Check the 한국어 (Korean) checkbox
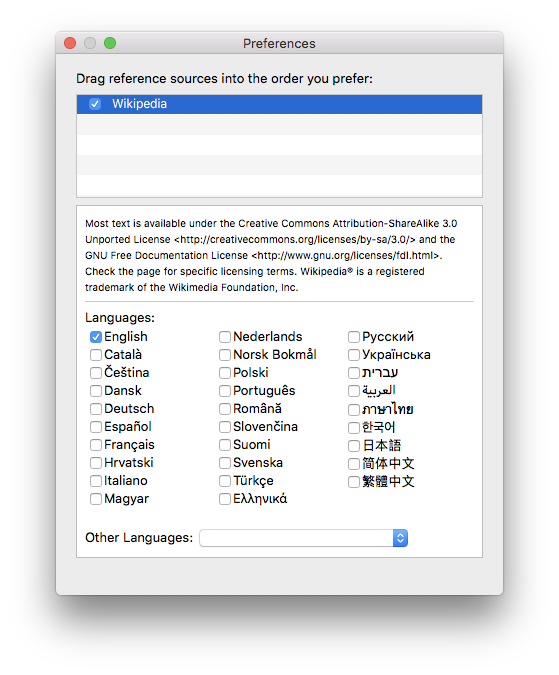The image size is (559, 675). pos(354,427)
